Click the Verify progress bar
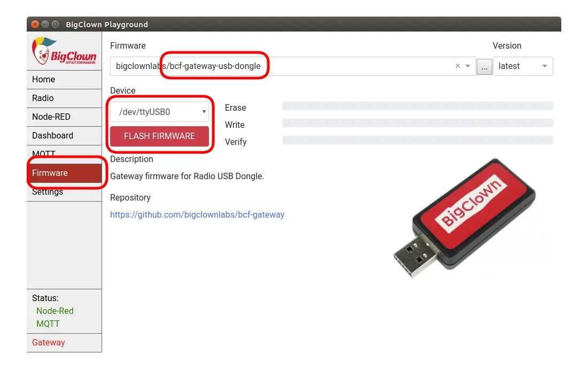The height and width of the screenshot is (369, 588). tap(417, 140)
